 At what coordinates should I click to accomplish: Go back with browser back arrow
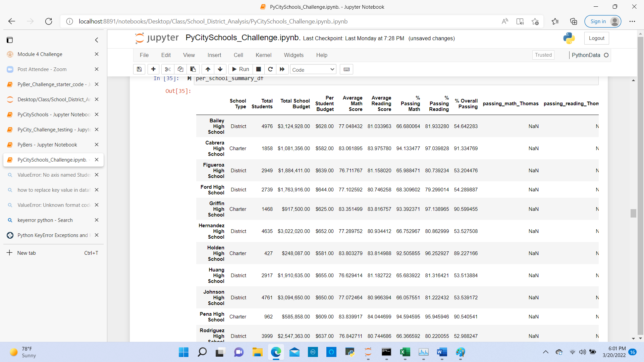12,21
